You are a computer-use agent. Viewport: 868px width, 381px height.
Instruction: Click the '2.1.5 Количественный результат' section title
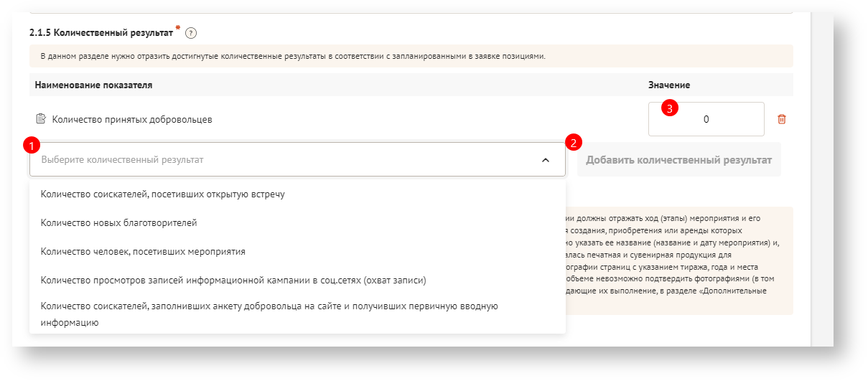[x=101, y=33]
